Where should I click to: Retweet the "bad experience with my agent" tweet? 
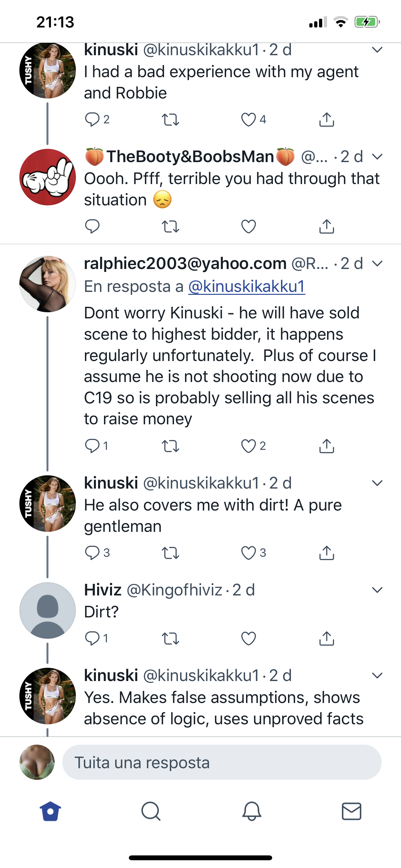(x=170, y=119)
